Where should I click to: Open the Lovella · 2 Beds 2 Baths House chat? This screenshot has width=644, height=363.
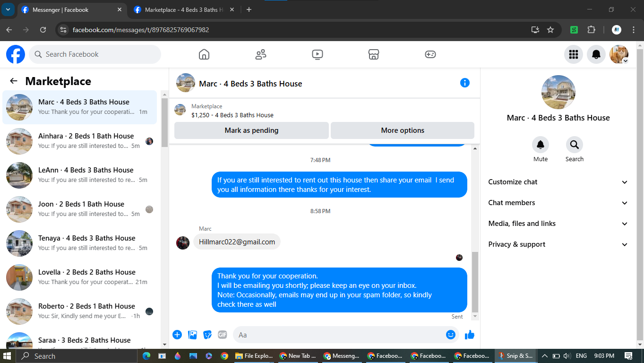80,277
